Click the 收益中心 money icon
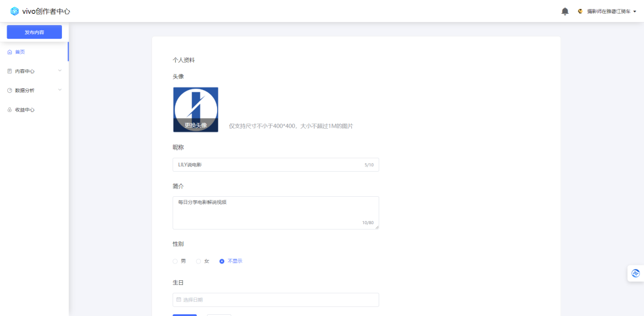 click(x=10, y=110)
